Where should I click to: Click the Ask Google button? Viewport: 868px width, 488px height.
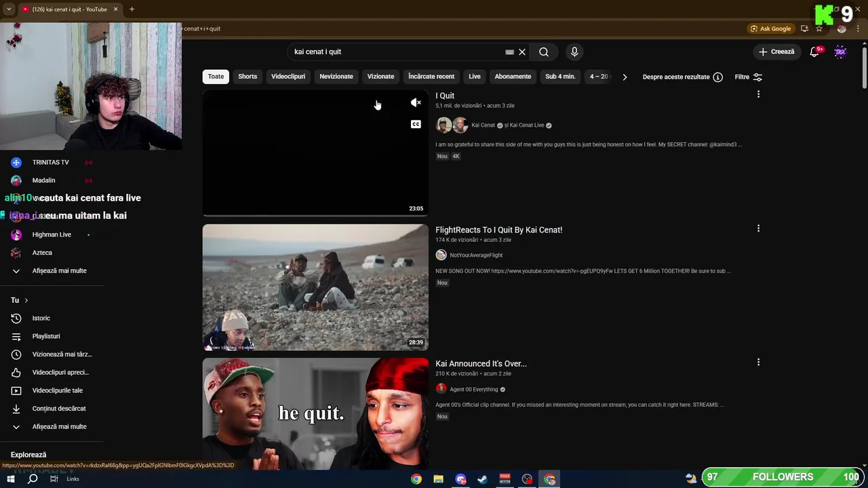771,28
